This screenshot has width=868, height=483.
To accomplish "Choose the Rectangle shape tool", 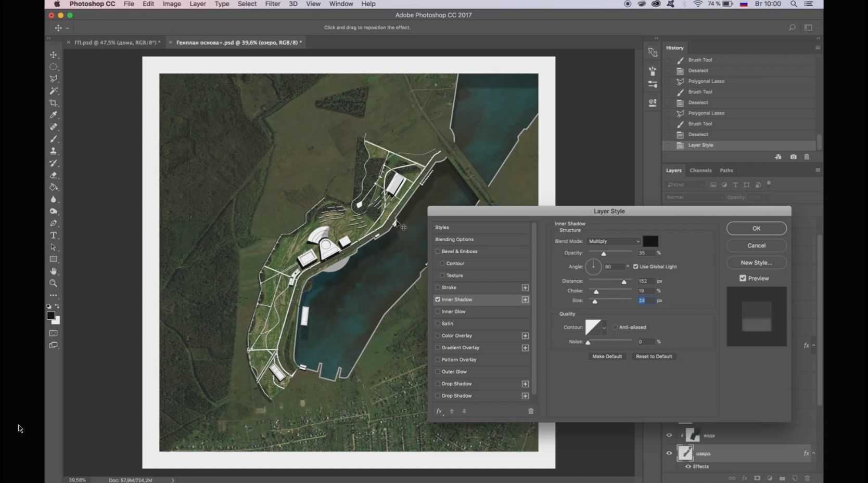I will coord(54,259).
